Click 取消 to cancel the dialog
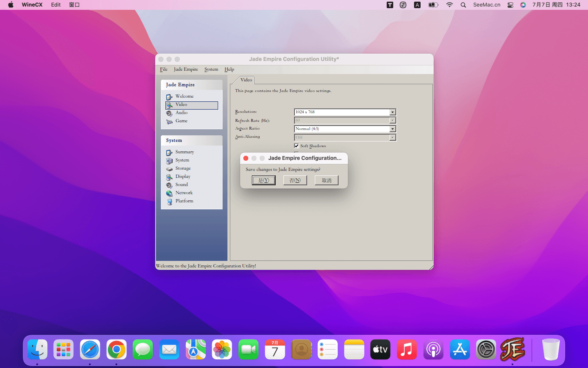Viewport: 588px width, 368px height. point(327,180)
